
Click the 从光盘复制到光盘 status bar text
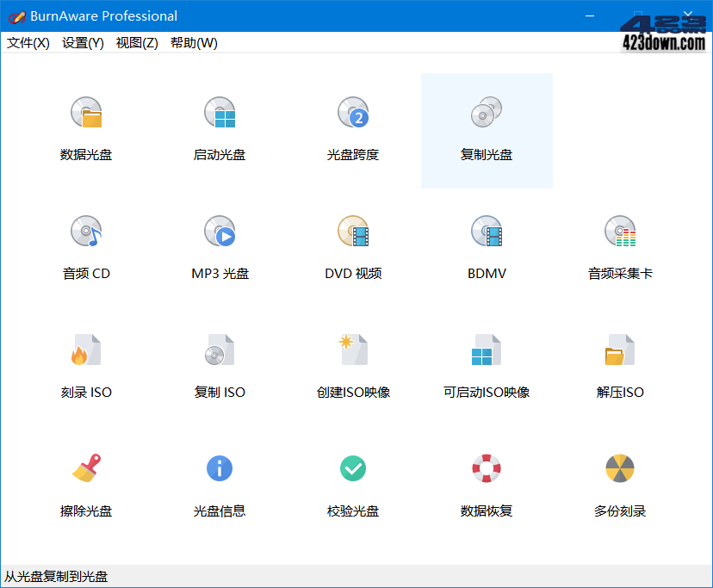click(55, 579)
